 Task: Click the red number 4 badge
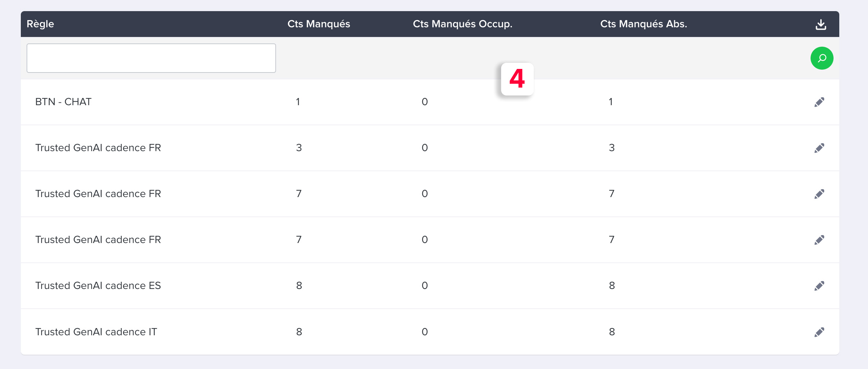tap(517, 79)
